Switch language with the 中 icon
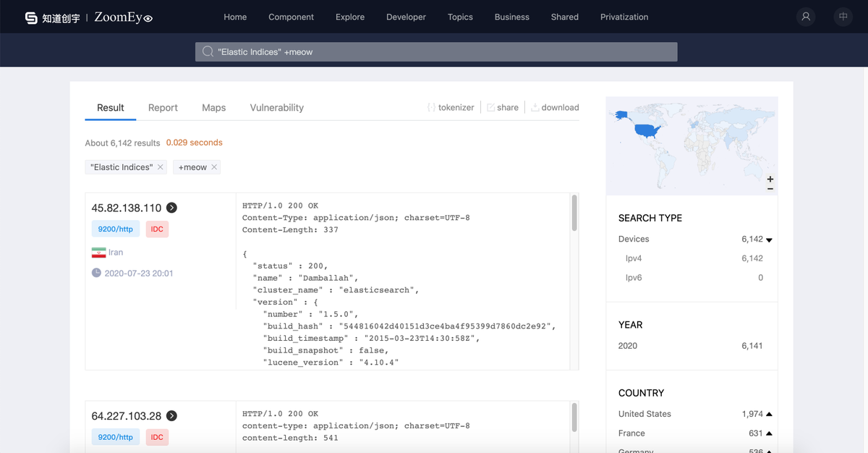868x453 pixels. pyautogui.click(x=843, y=17)
